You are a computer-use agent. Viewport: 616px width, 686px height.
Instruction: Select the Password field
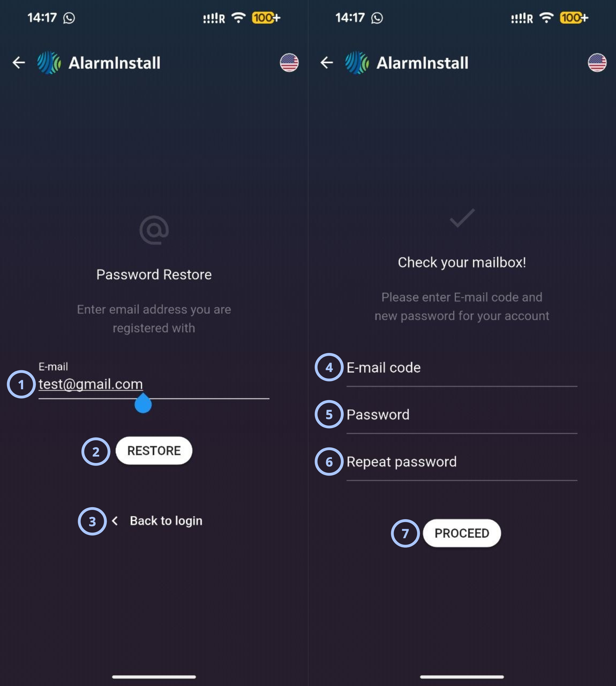[462, 416]
